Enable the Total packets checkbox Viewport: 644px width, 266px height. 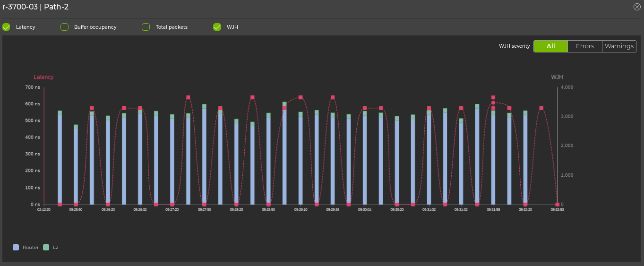coord(146,27)
